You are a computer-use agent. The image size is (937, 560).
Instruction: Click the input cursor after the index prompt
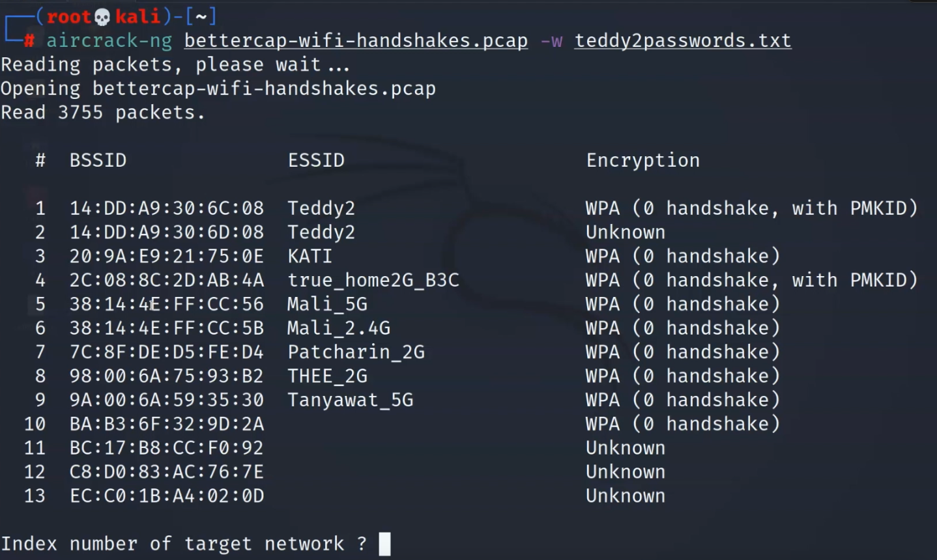click(x=385, y=544)
